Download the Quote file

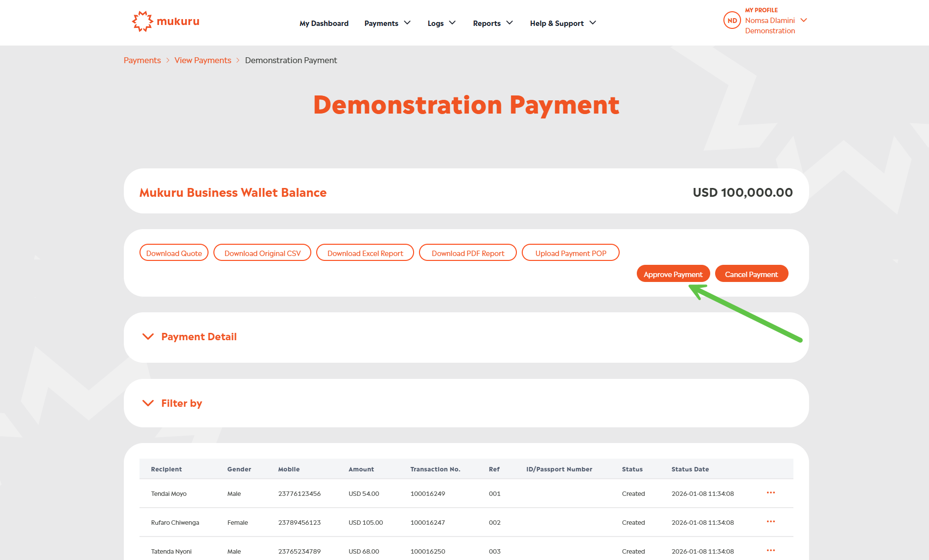[174, 253]
